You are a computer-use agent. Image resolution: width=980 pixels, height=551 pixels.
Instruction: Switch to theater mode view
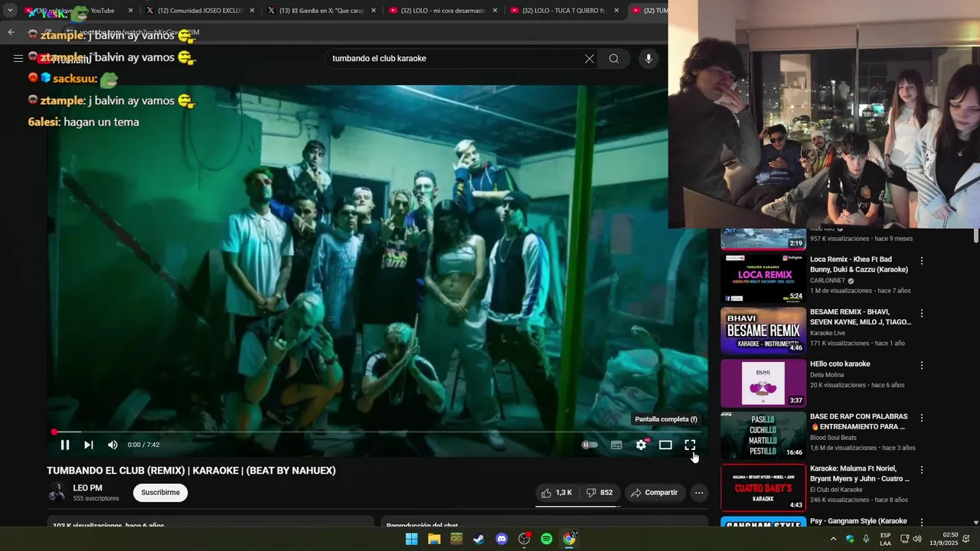[x=665, y=445]
